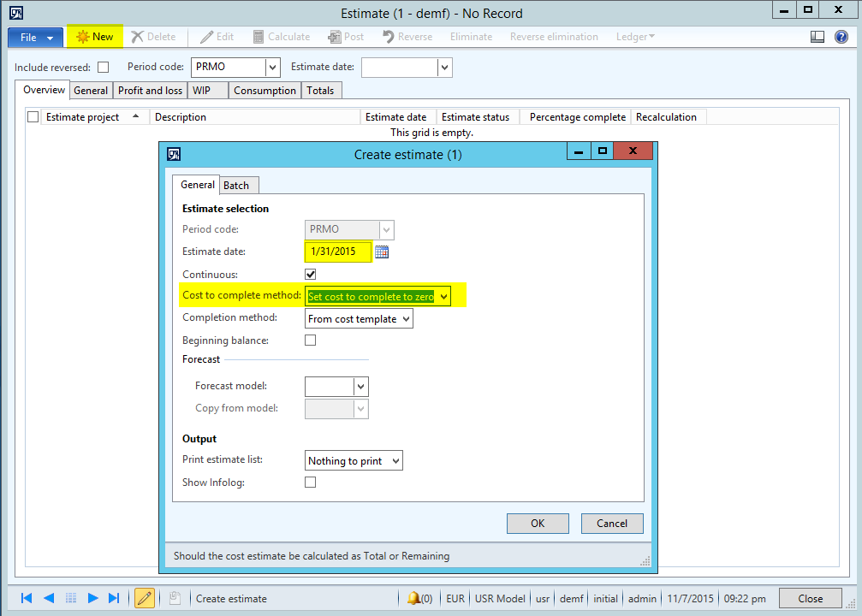Go to next record arrow

92,598
